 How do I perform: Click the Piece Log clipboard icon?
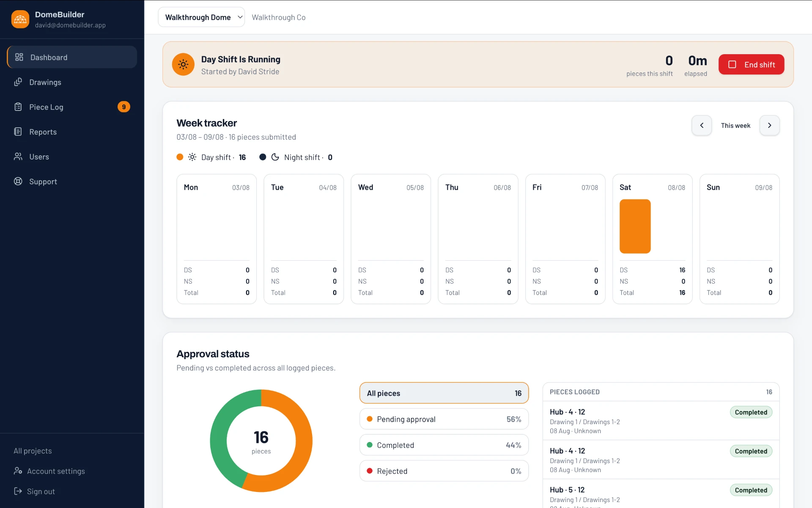coord(18,107)
